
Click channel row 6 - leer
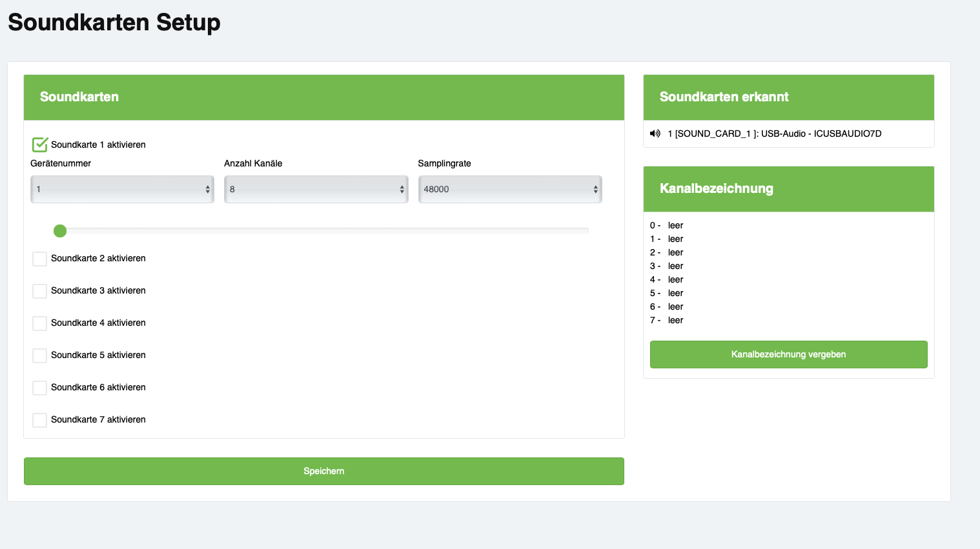pyautogui.click(x=667, y=306)
